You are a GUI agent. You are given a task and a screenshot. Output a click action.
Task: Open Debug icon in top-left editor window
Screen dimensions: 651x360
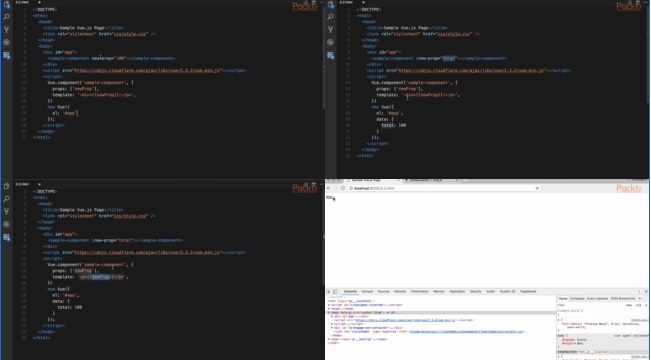point(6,42)
